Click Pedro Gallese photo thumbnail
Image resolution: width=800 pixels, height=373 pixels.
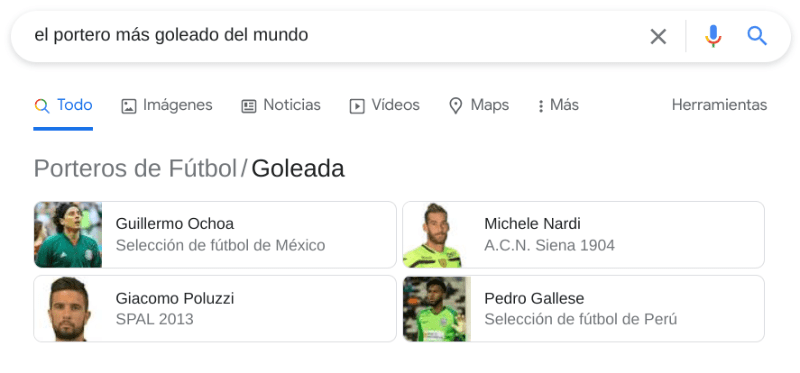pyautogui.click(x=436, y=309)
